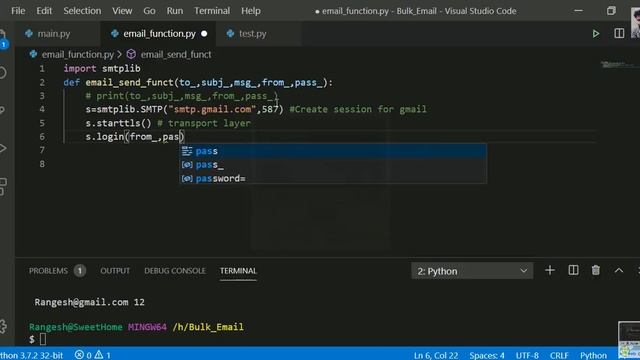
Task: Split the editor right
Action: coord(619,33)
